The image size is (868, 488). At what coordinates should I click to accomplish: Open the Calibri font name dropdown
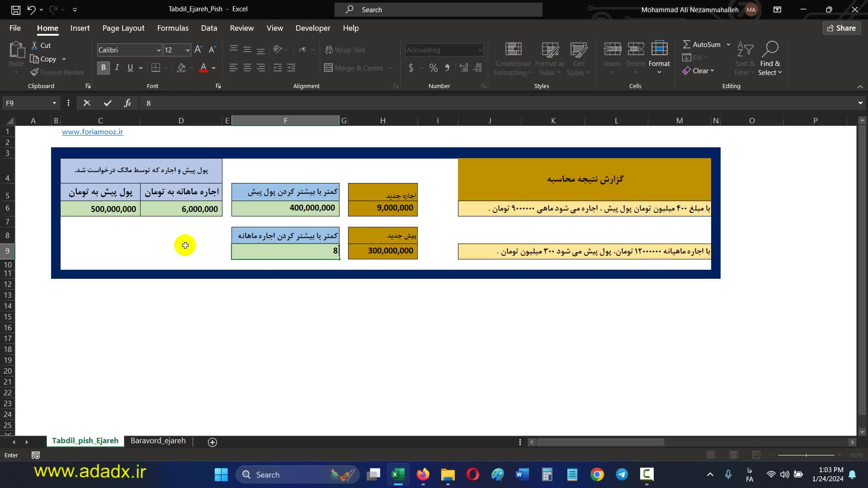[x=159, y=50]
